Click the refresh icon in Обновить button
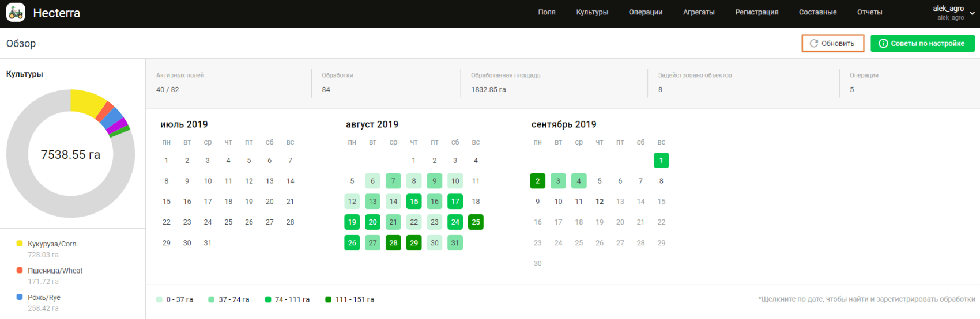The width and height of the screenshot is (980, 319). pos(814,44)
